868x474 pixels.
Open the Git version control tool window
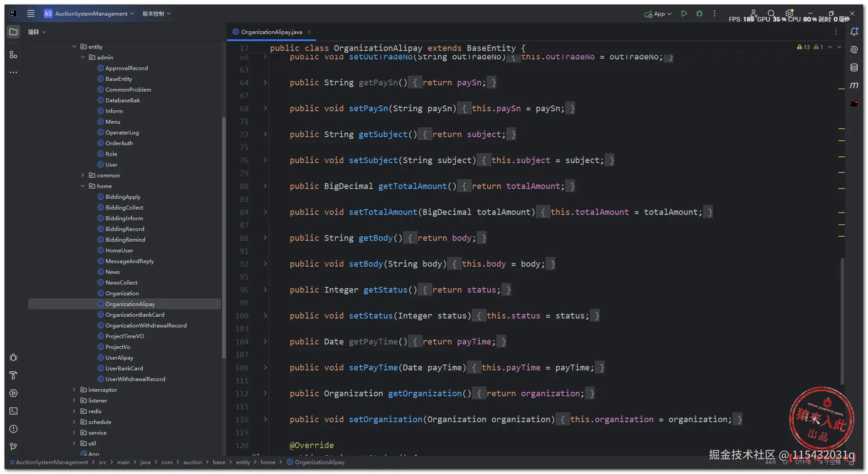[13, 447]
